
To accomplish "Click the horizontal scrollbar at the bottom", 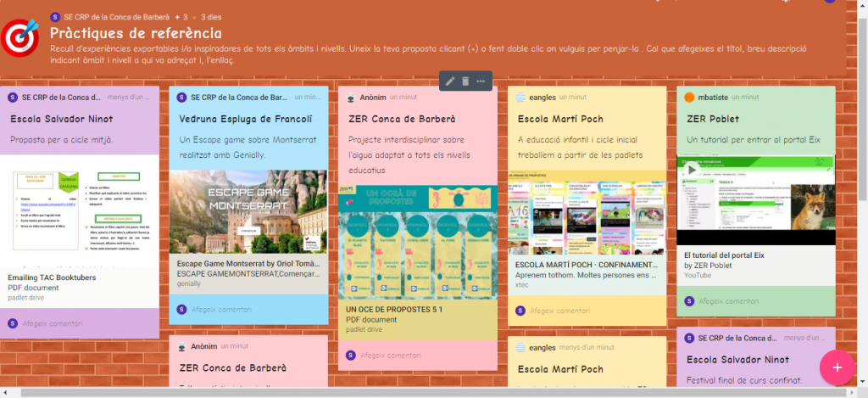I will 424,393.
